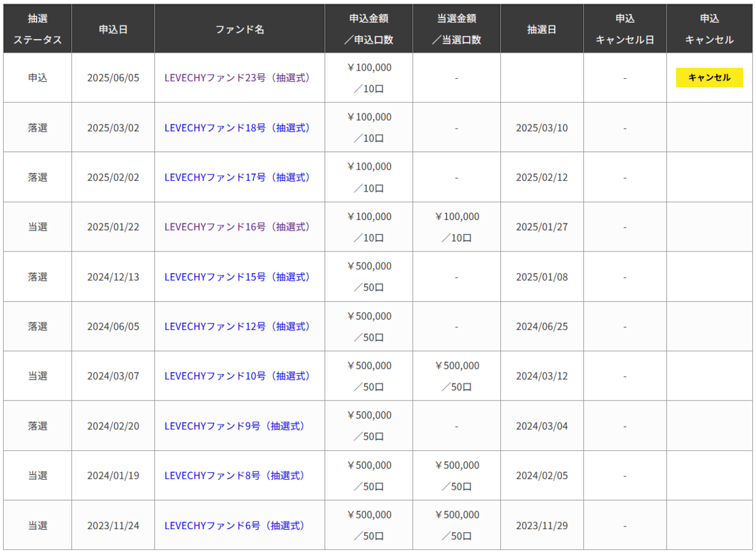756x553 pixels.
Task: Select application date 2025/03/02
Action: [113, 127]
